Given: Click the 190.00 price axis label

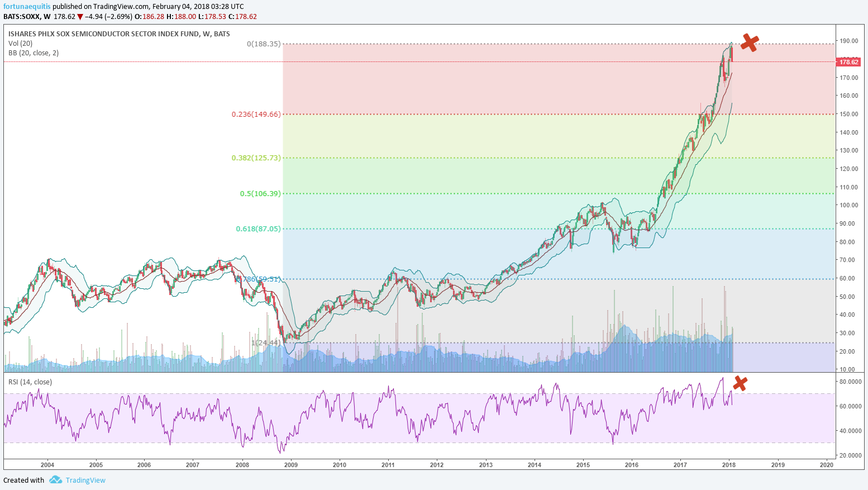Looking at the screenshot, I should (849, 41).
